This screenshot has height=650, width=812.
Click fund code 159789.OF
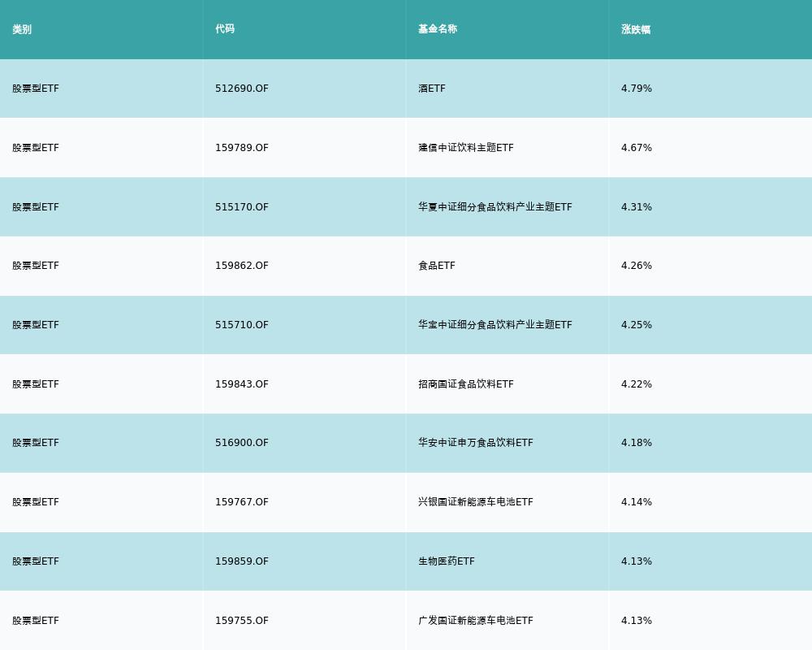[x=242, y=148]
